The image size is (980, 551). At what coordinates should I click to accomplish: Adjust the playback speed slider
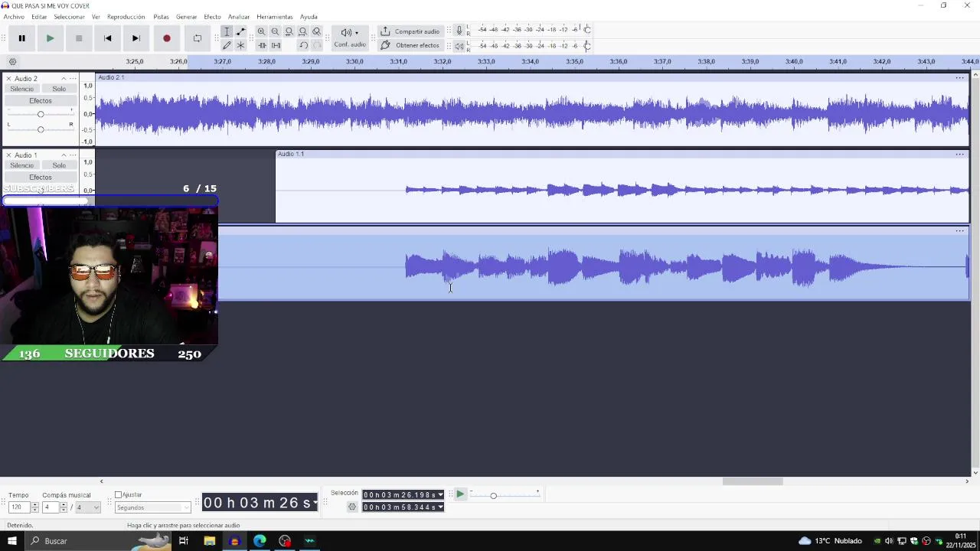click(x=493, y=496)
